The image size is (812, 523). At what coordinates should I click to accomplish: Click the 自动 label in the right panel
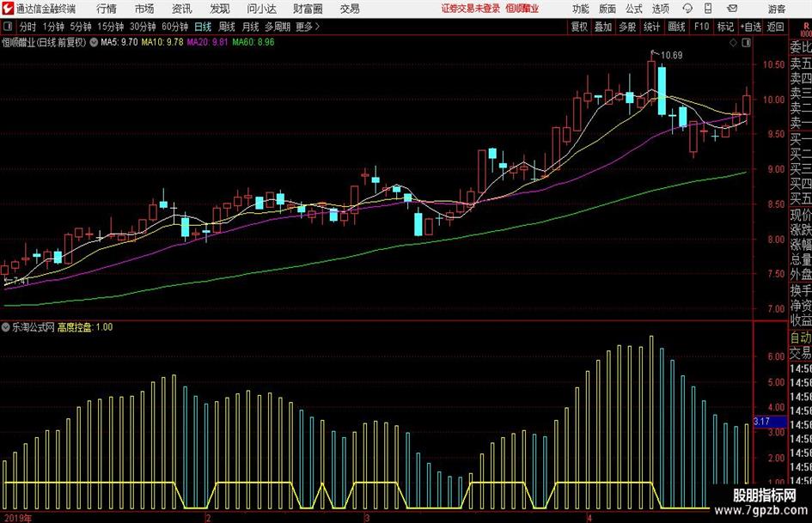[801, 338]
